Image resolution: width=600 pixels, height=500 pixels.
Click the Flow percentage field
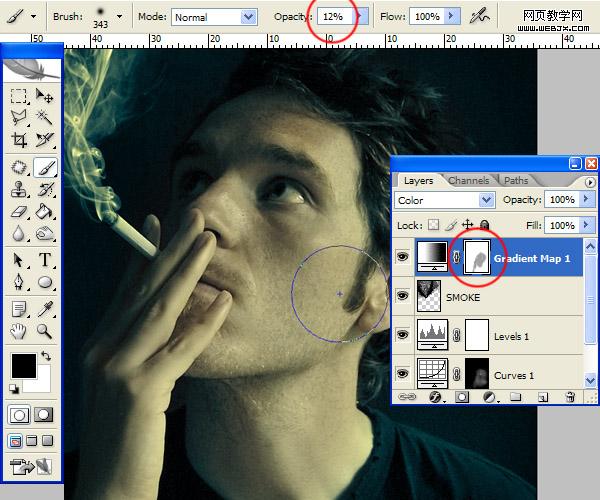point(427,17)
